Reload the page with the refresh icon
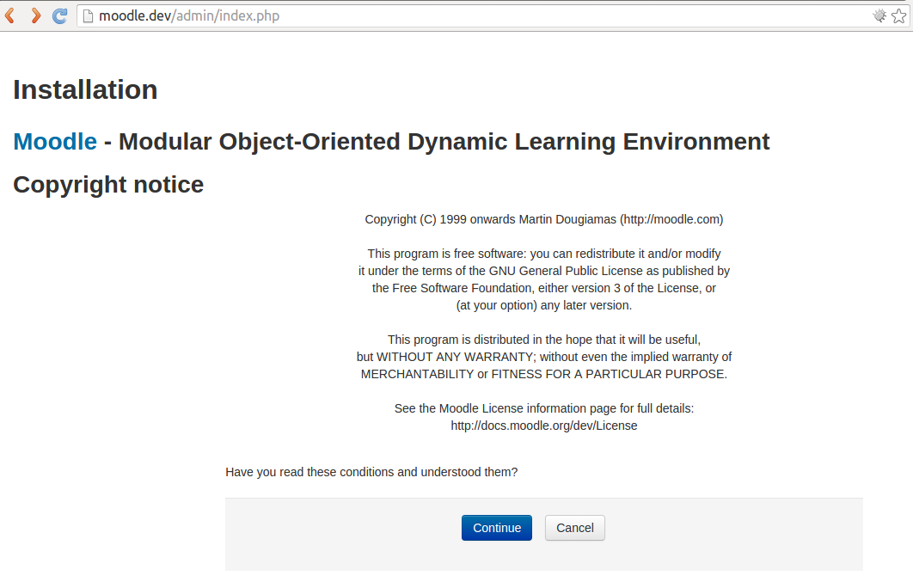The image size is (913, 588). (59, 15)
